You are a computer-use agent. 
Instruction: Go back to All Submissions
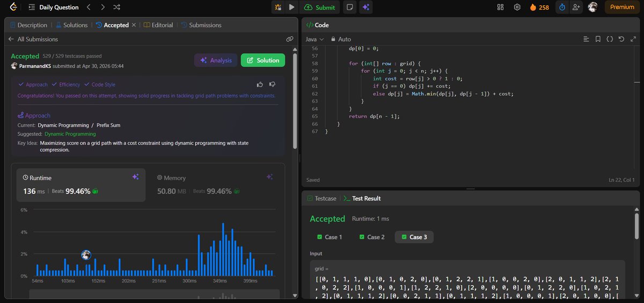pyautogui.click(x=33, y=39)
